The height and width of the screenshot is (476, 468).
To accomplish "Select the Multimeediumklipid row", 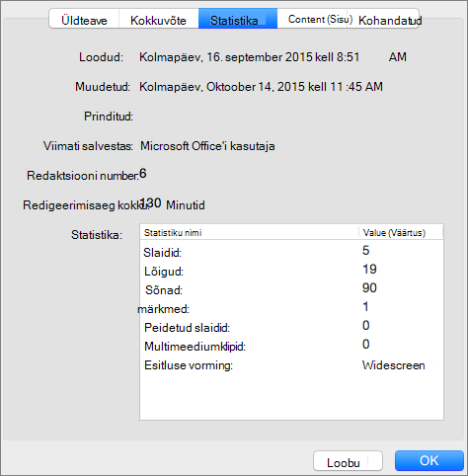I will (x=291, y=346).
